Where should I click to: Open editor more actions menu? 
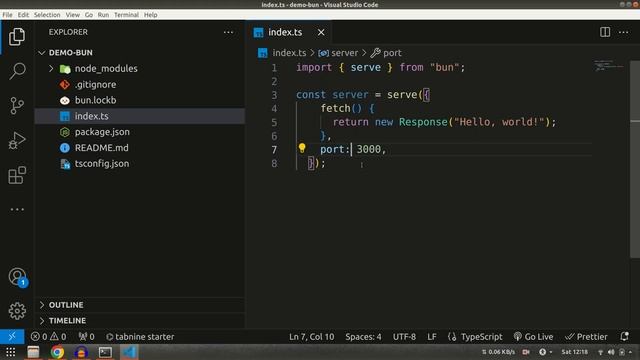(623, 32)
